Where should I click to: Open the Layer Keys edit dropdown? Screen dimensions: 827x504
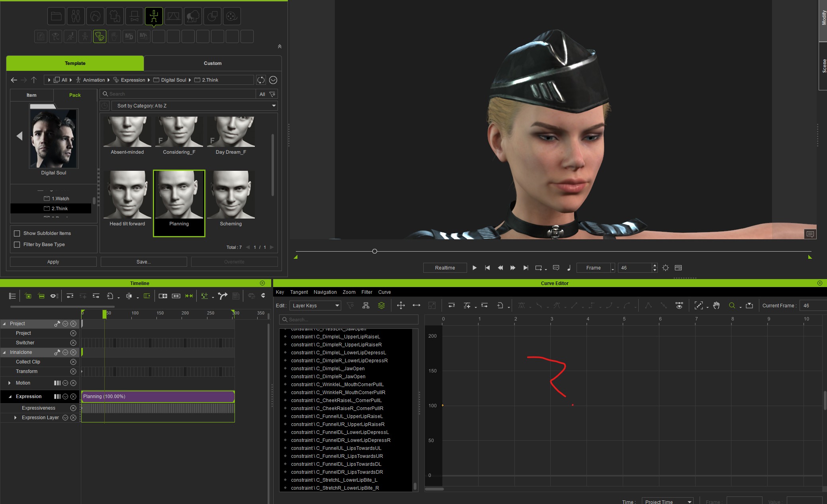point(315,306)
